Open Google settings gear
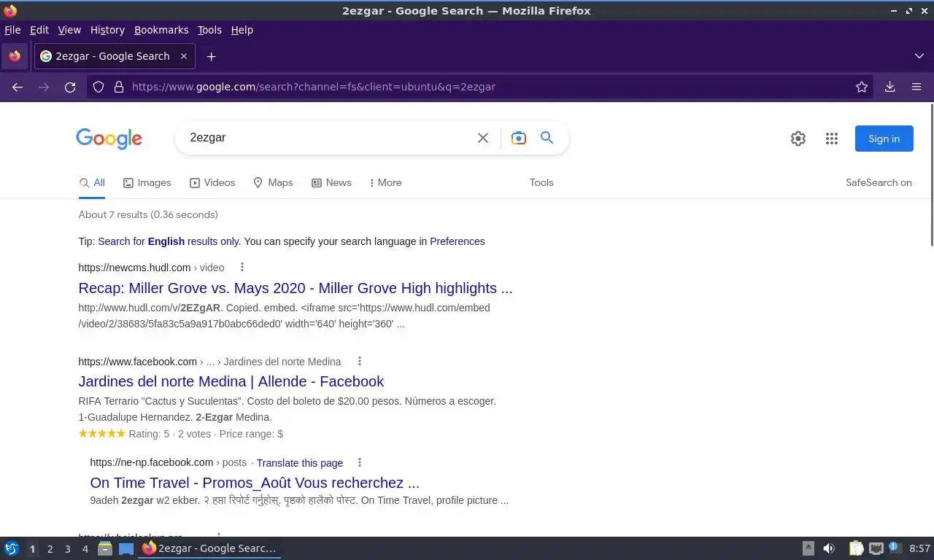 (798, 139)
